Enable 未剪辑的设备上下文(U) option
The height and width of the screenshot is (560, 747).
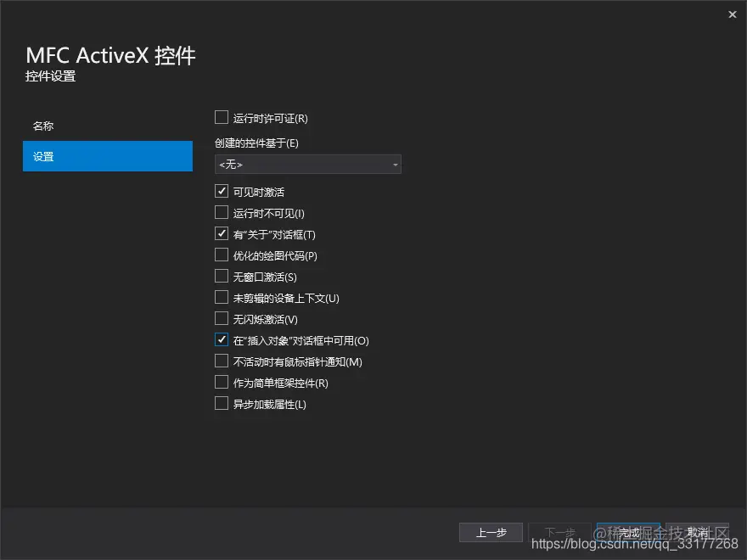tap(222, 297)
